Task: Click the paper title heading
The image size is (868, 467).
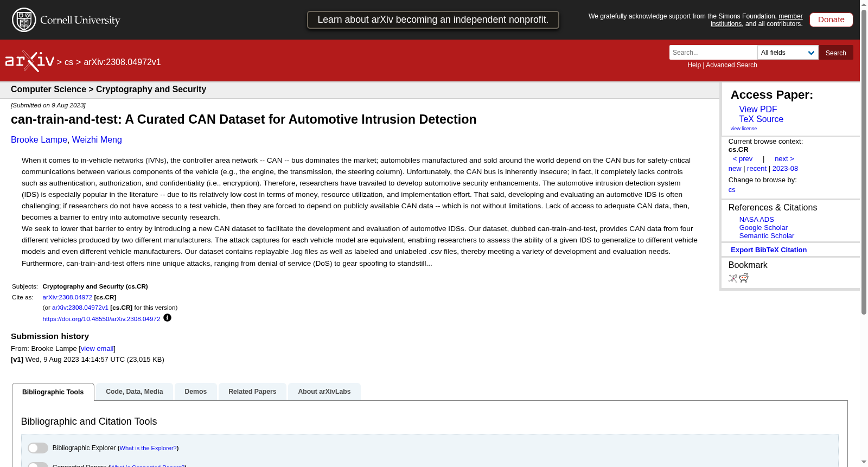Action: point(244,119)
